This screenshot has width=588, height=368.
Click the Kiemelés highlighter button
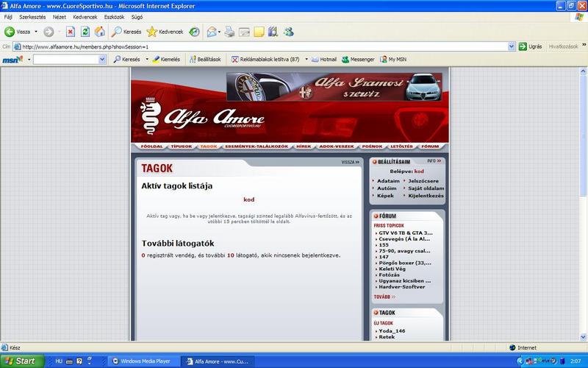(166, 60)
